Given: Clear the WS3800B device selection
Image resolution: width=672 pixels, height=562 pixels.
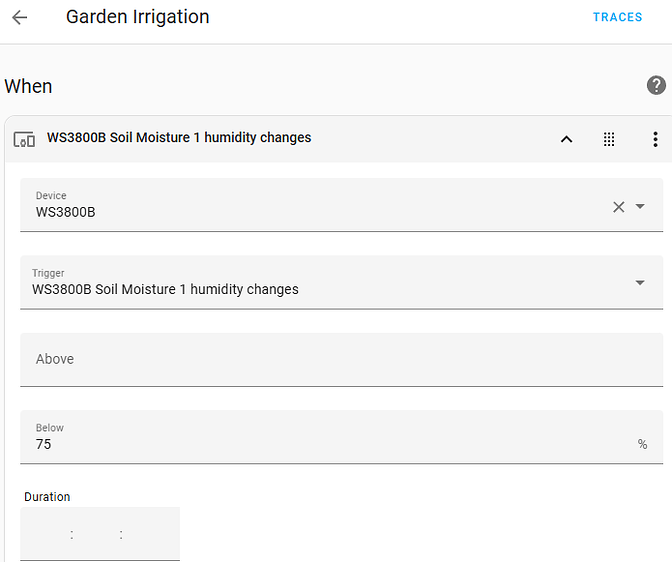Looking at the screenshot, I should point(618,207).
